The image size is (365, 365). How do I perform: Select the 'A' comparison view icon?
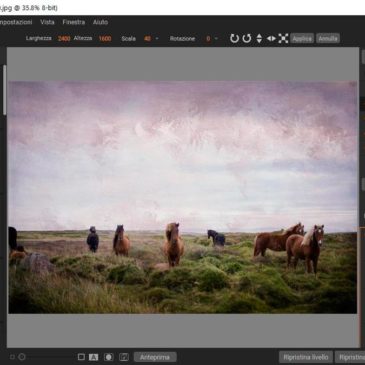click(94, 357)
